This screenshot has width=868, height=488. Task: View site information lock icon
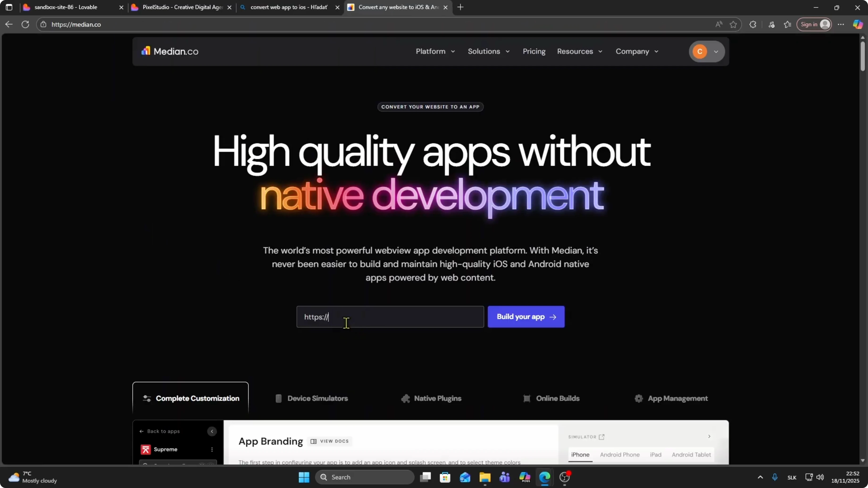(43, 24)
